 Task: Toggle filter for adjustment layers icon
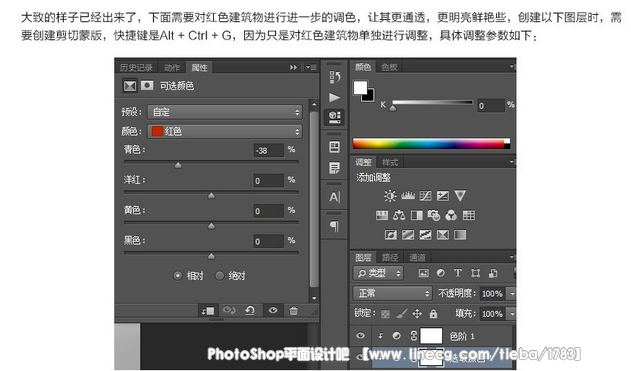(441, 273)
